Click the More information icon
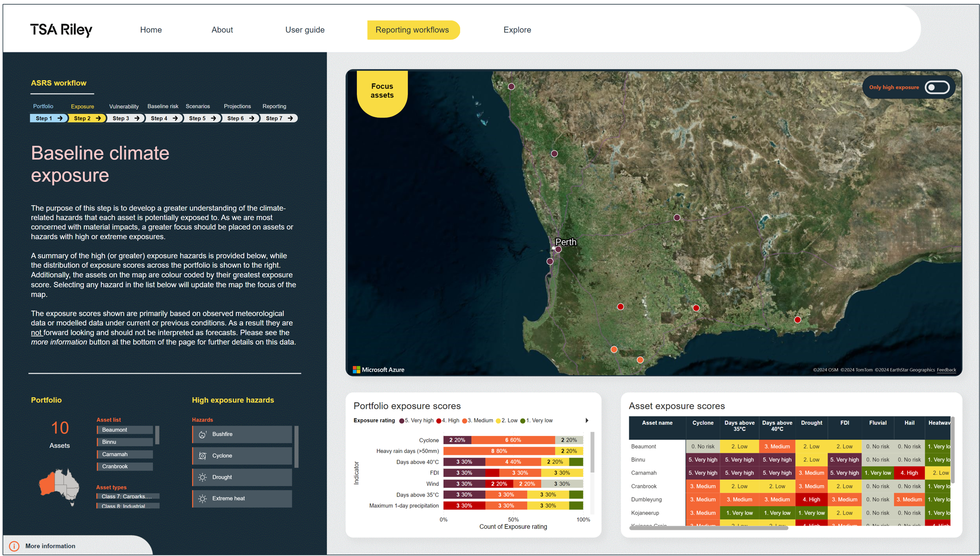The width and height of the screenshot is (980, 556). (x=14, y=547)
